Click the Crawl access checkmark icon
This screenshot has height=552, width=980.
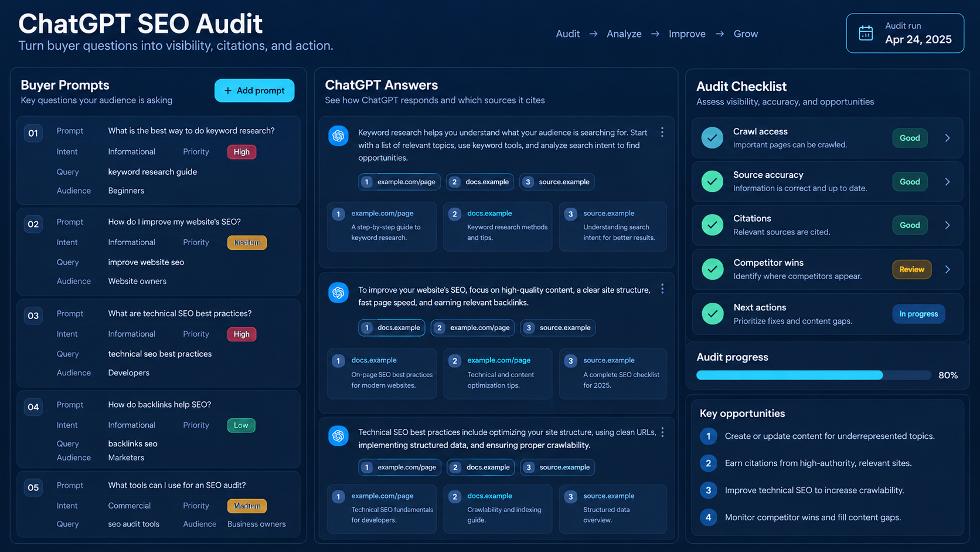click(712, 138)
